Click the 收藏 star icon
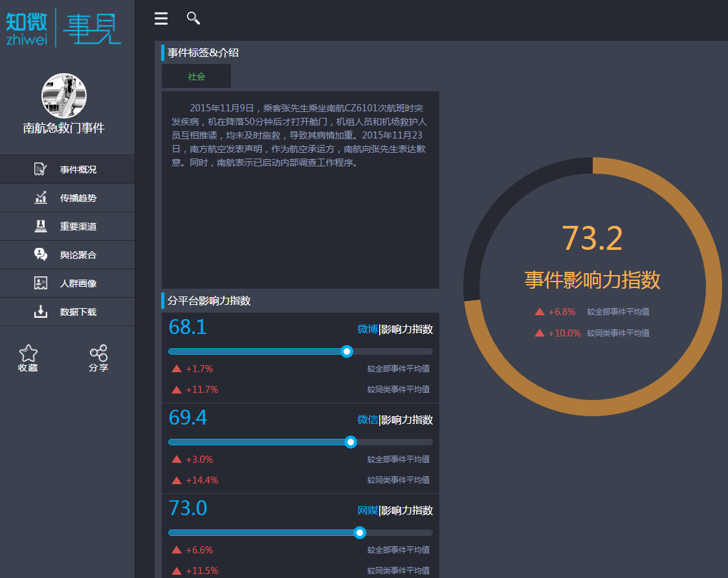The height and width of the screenshot is (578, 728). click(28, 353)
